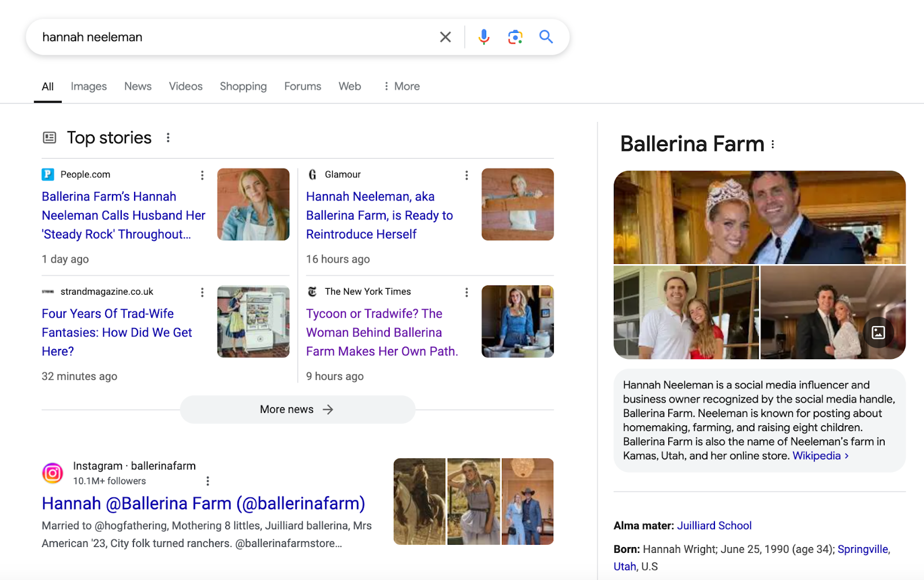Image resolution: width=924 pixels, height=580 pixels.
Task: Start voice search with the microphone icon
Action: pos(484,37)
